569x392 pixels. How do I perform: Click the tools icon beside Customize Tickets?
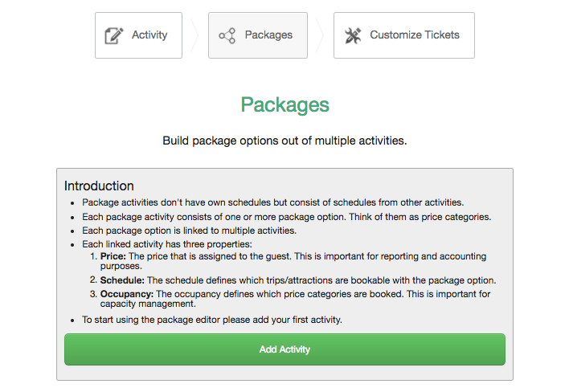click(x=353, y=35)
